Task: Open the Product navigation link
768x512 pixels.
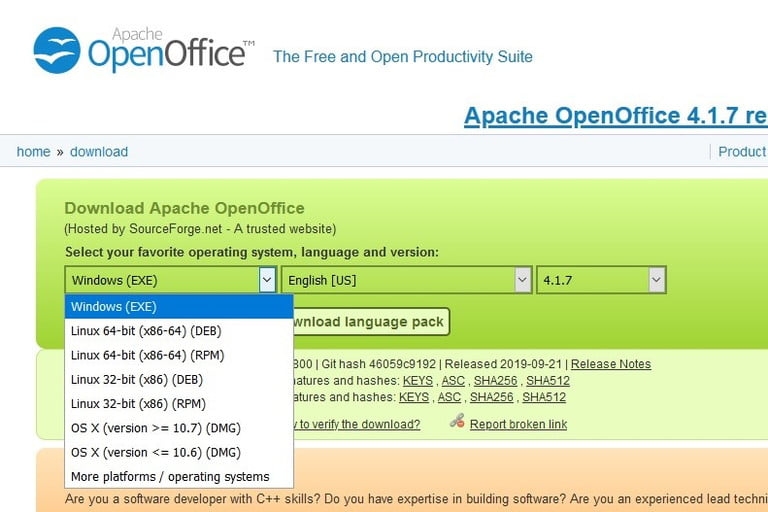Action: (743, 152)
